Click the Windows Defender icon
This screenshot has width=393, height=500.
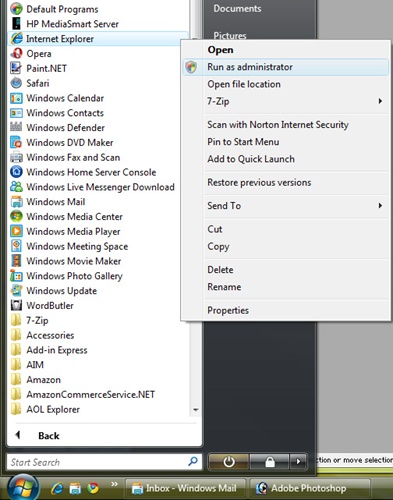click(16, 127)
